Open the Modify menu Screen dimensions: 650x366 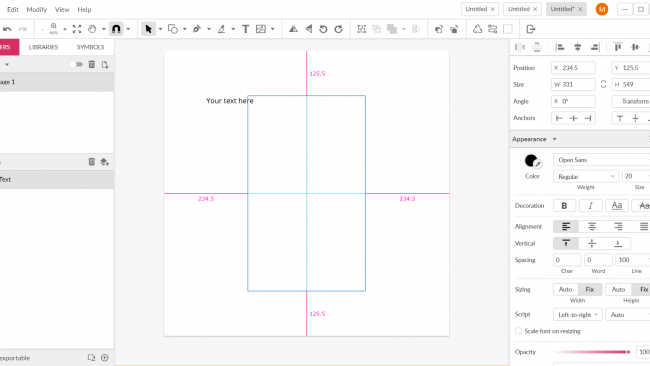(36, 9)
